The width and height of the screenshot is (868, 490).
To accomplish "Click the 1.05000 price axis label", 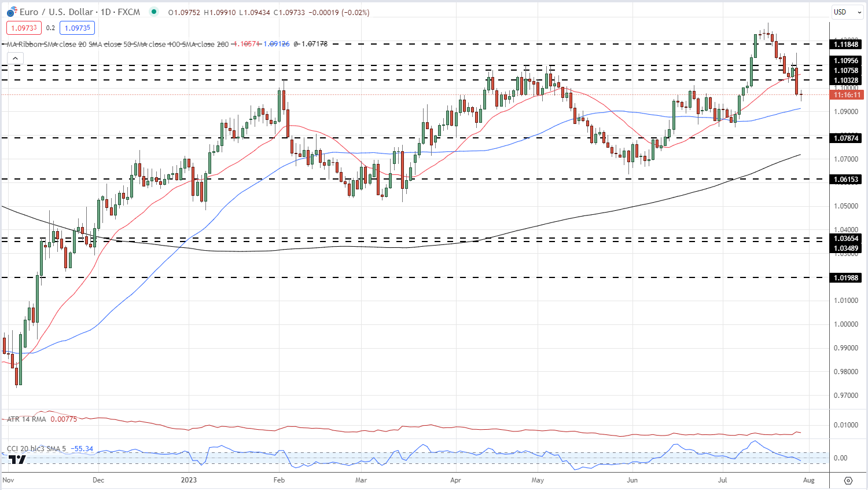I will pos(845,206).
